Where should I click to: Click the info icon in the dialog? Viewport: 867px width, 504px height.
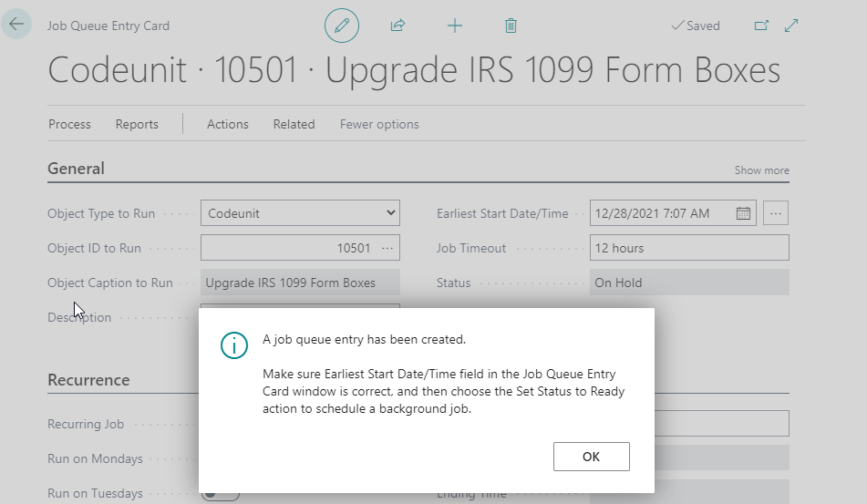click(x=234, y=346)
